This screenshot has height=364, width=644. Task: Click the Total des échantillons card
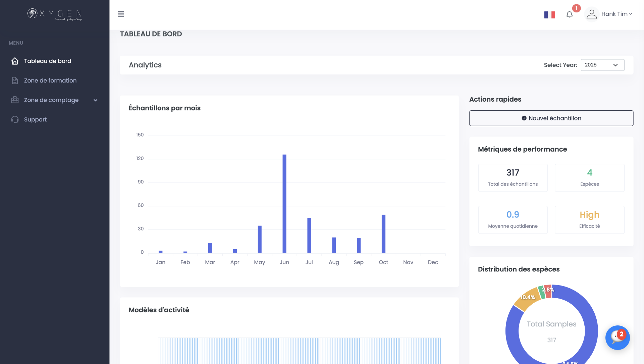tap(513, 178)
